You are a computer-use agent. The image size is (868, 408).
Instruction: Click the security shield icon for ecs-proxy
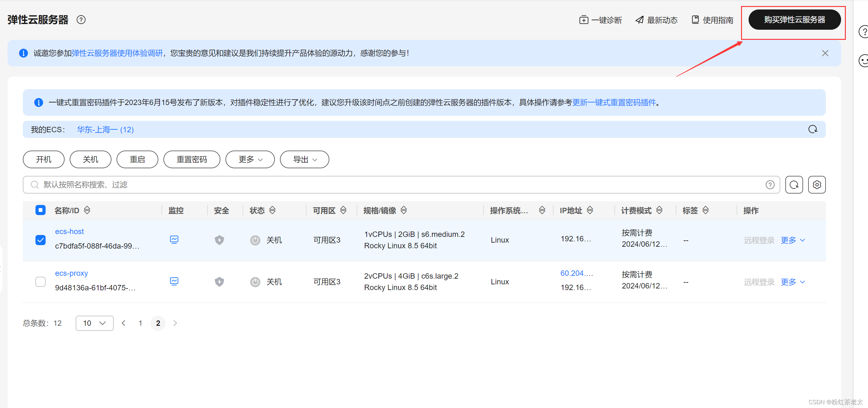[x=219, y=281]
